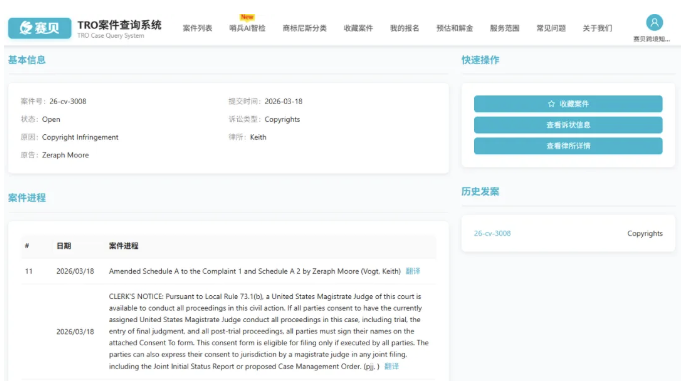Open 服务范围 menu item
Screen dimensions: 695x388
coord(504,28)
